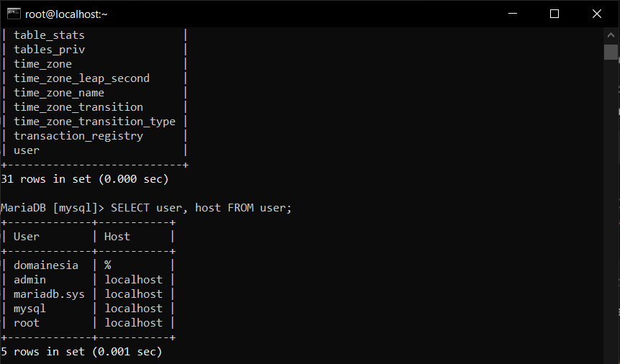The height and width of the screenshot is (364, 620).
Task: Click the tables_priv table name
Action: (50, 50)
